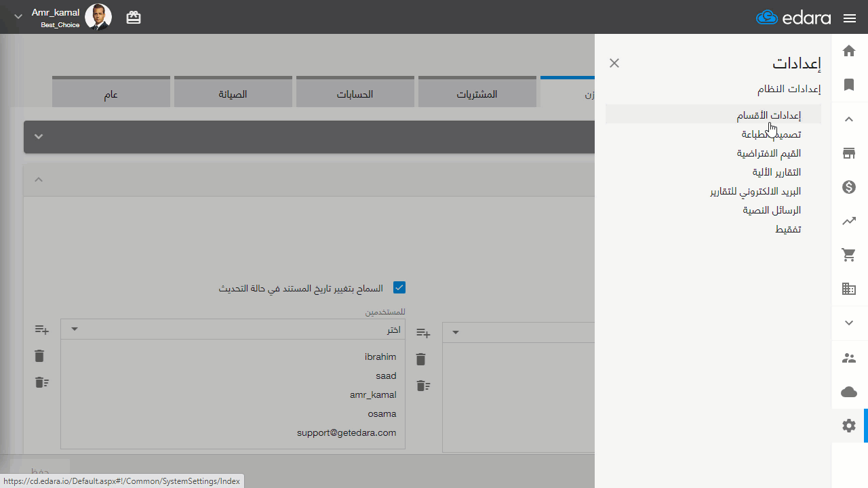The width and height of the screenshot is (868, 488).
Task: Open the shopping cart icon
Action: point(849,255)
